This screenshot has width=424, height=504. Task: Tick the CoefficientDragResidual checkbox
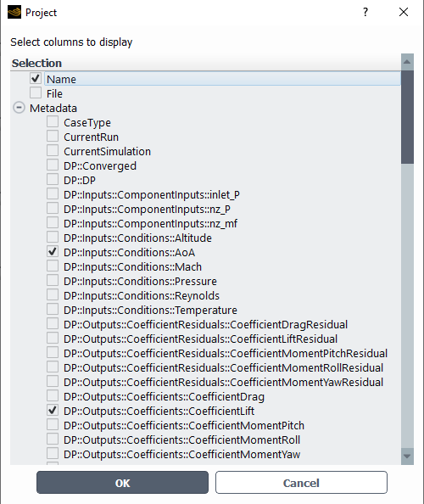coord(53,323)
